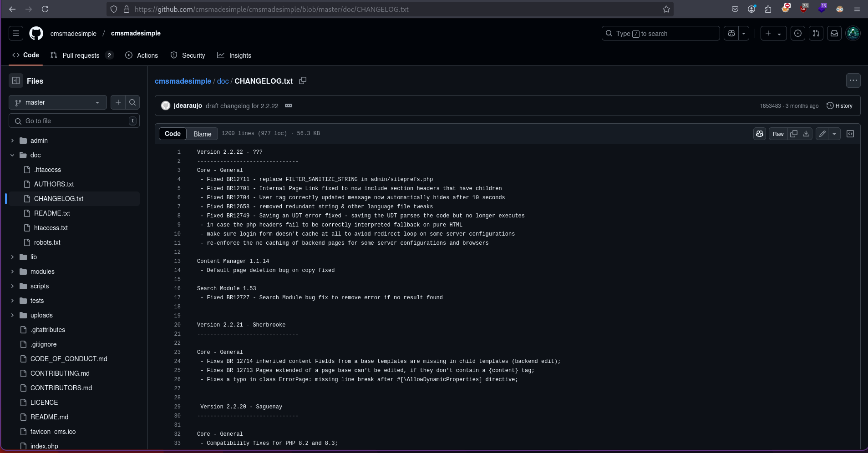Open commit 1853483 link

770,106
